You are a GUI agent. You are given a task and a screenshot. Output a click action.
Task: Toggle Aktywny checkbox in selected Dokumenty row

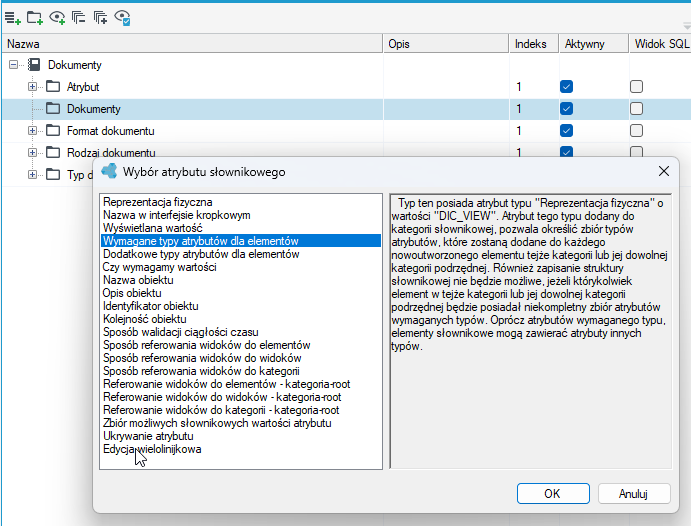pos(566,108)
